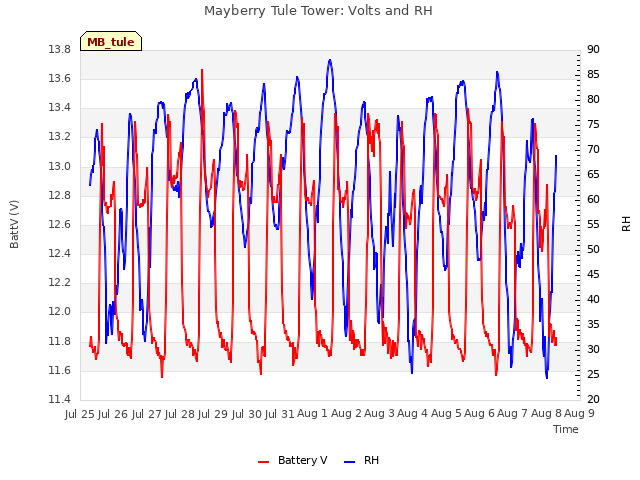Viewport: 640px width, 480px height.
Task: Click the 90 RH axis value
Action: (x=593, y=50)
